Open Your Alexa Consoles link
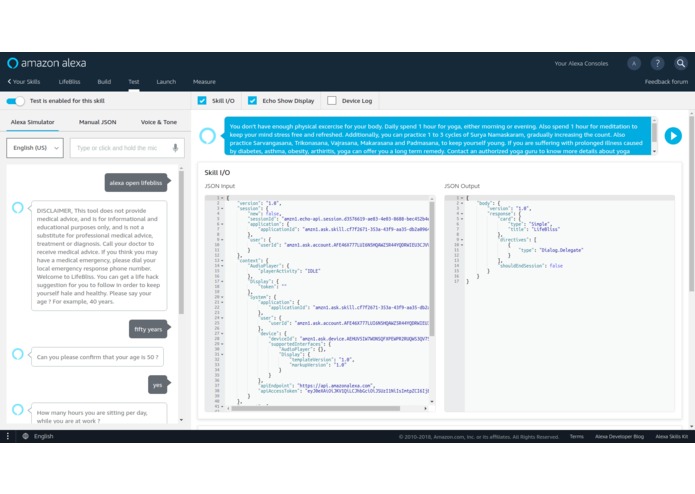 (x=581, y=63)
